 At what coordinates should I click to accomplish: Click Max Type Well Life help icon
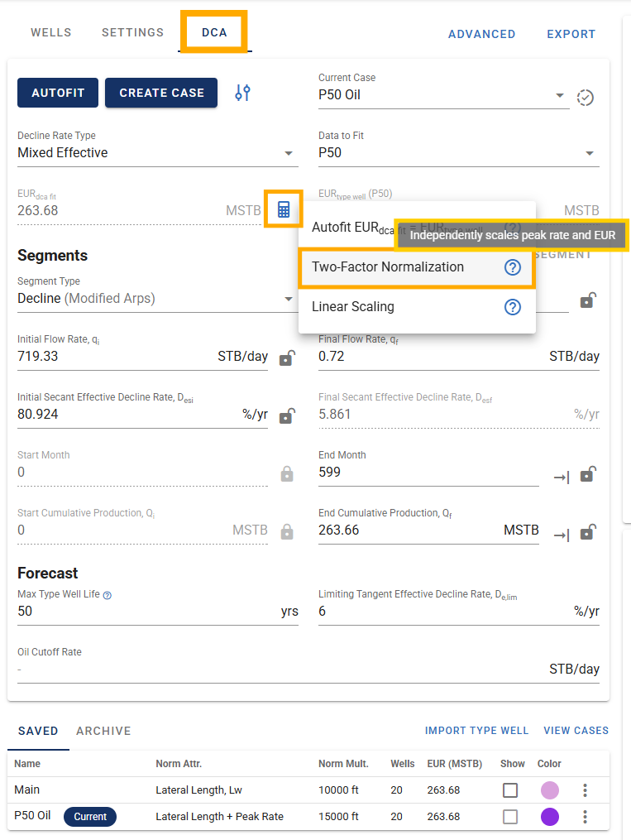107,595
